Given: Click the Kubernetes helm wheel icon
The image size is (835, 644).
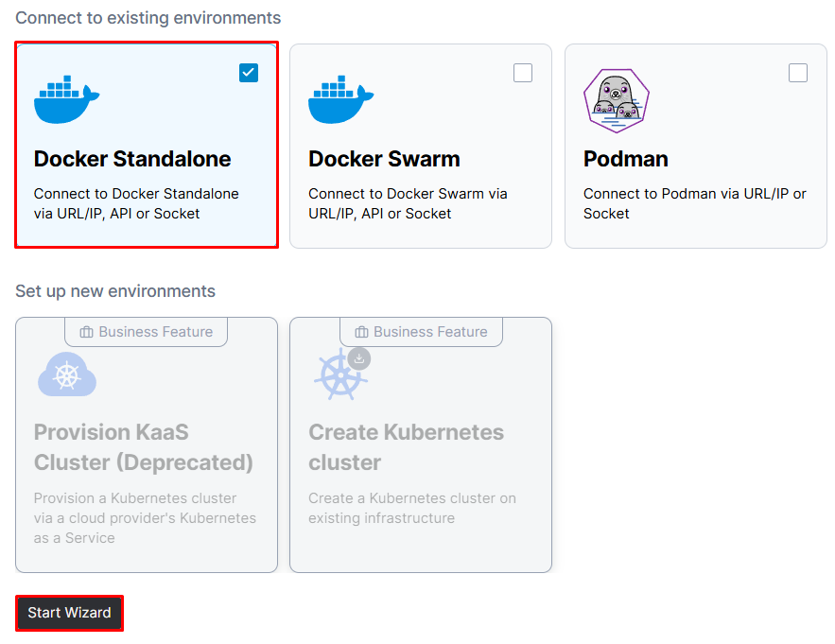Looking at the screenshot, I should coord(339,375).
